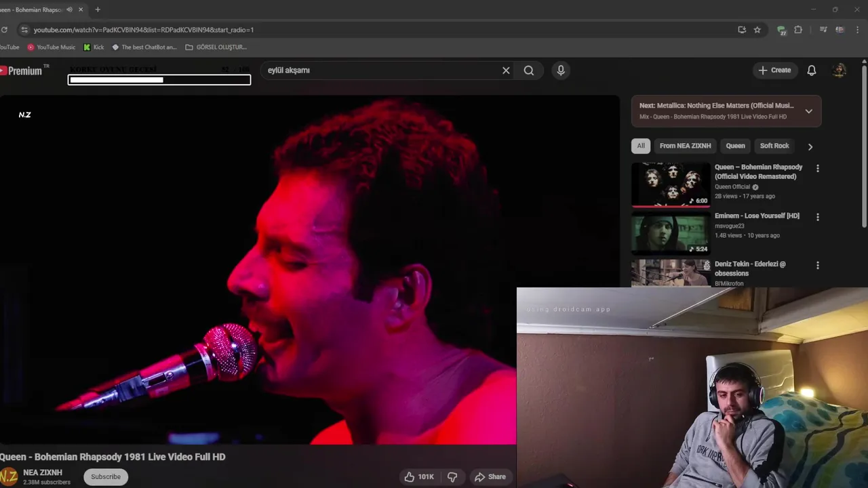This screenshot has width=868, height=488.
Task: Open the site information icon in address bar
Action: [24, 30]
